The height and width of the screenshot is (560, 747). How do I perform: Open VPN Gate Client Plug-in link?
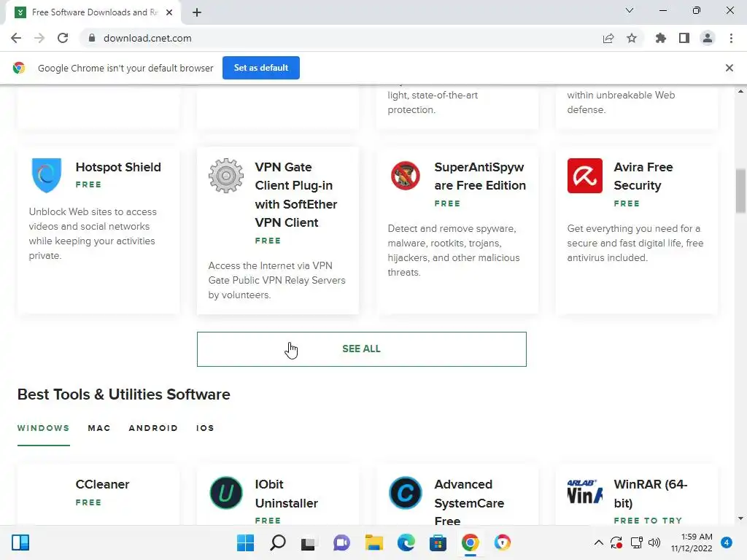click(x=296, y=195)
